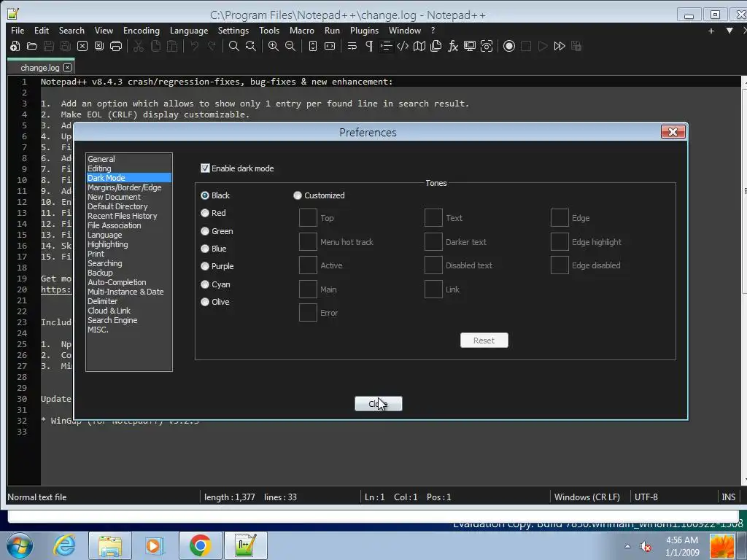Open Search Engine preferences category

(112, 321)
